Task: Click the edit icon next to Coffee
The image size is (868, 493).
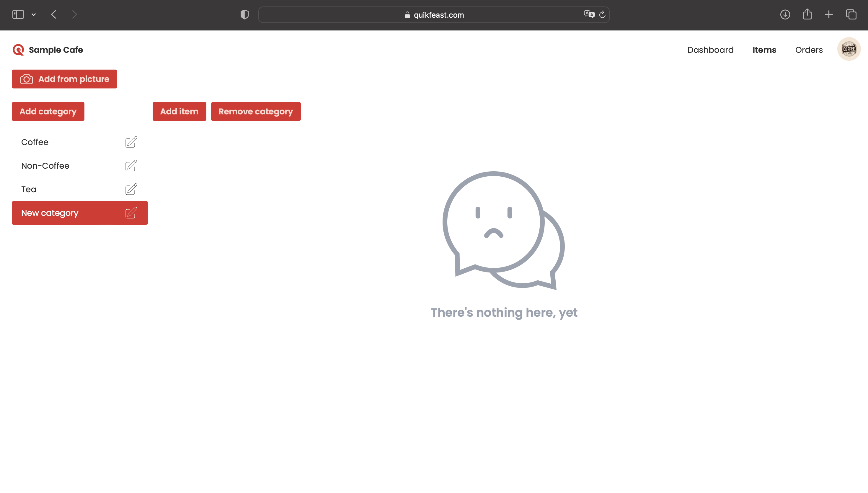Action: coord(130,142)
